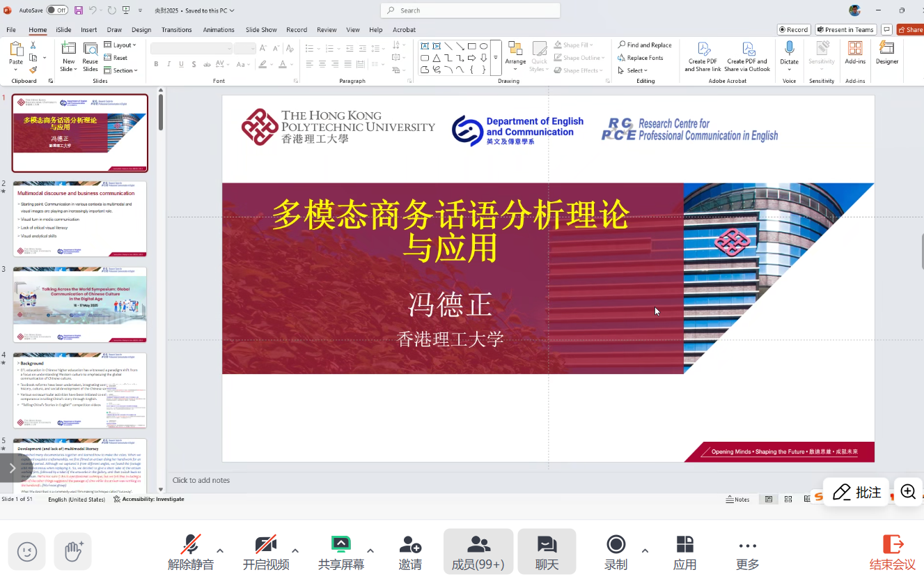Screen dimensions: 924x579
Task: Open the Select dropdown in Editing group
Action: [x=636, y=70]
